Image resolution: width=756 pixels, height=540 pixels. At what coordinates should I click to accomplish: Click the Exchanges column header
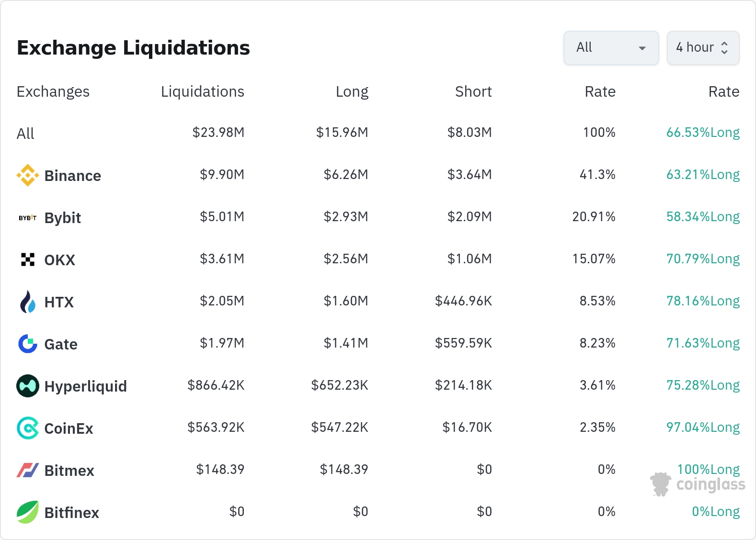click(53, 91)
